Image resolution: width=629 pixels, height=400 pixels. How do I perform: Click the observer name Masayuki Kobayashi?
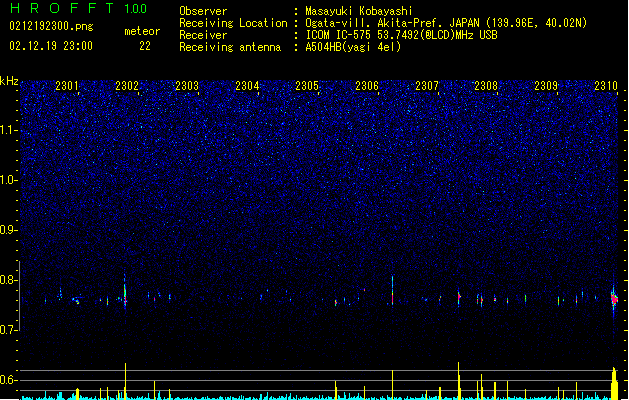(359, 11)
